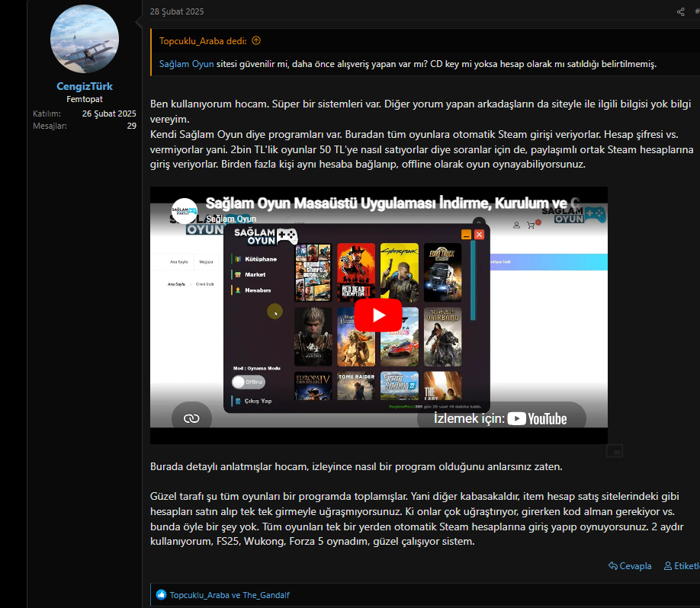Click the join date '26 Şubat 2025'

pos(109,114)
